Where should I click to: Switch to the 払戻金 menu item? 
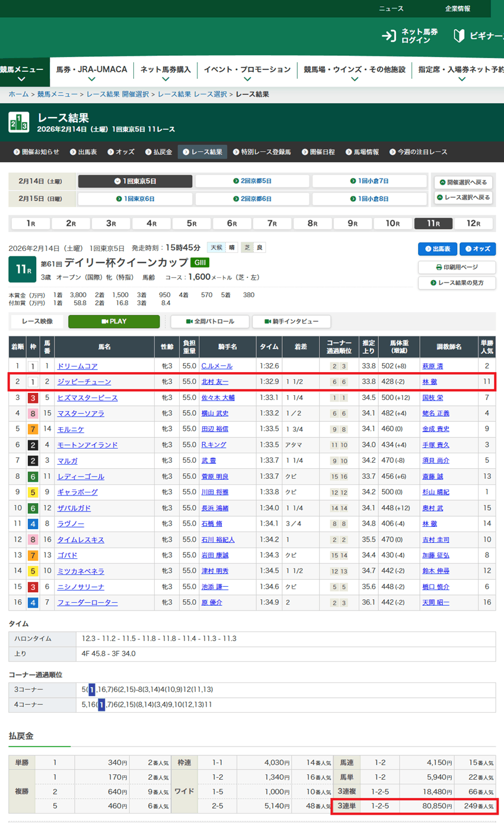158,152
